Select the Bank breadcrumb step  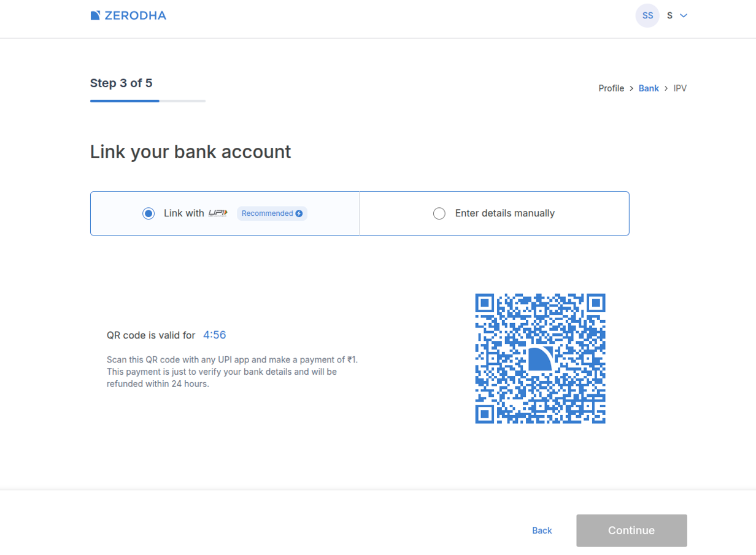(649, 88)
